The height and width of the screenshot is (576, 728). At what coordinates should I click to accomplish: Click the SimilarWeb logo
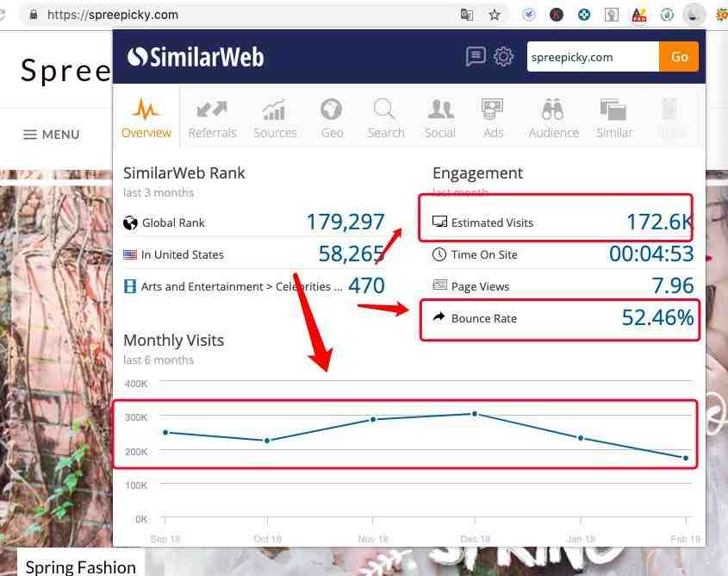(196, 57)
